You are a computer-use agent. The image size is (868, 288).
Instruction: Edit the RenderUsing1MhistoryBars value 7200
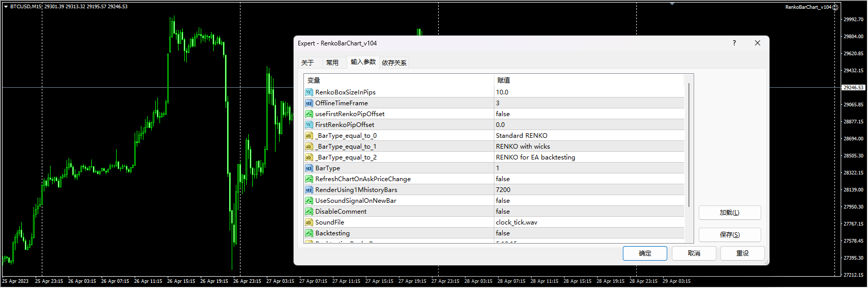(x=503, y=190)
